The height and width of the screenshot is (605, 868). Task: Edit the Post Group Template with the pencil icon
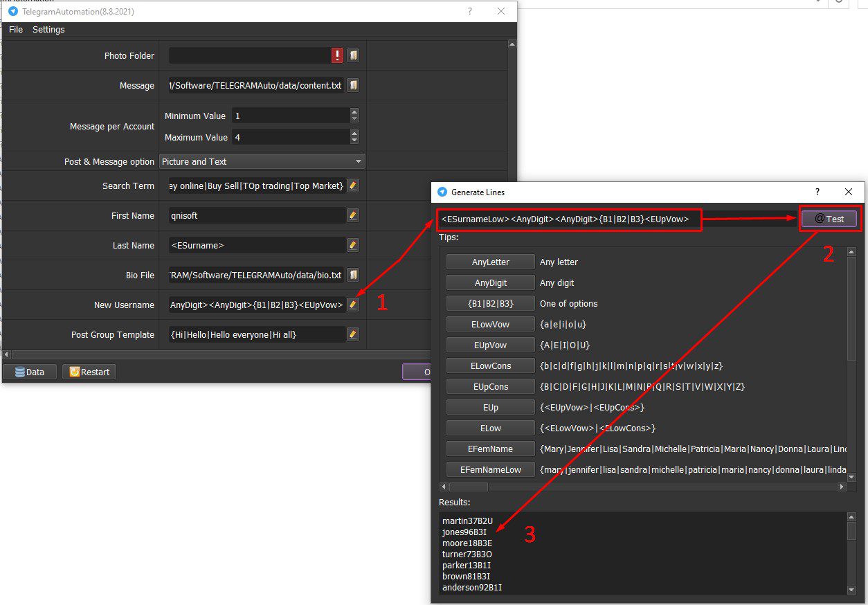[353, 334]
